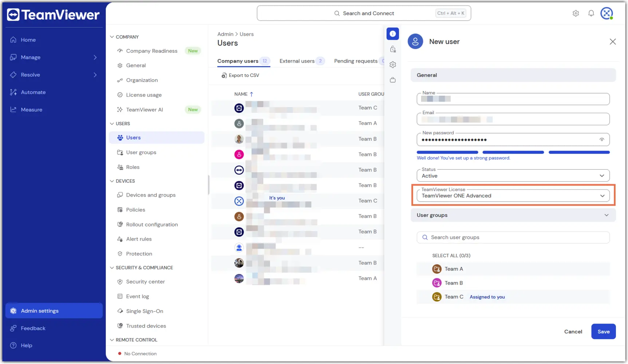
Task: Click the New password field
Action: click(513, 139)
